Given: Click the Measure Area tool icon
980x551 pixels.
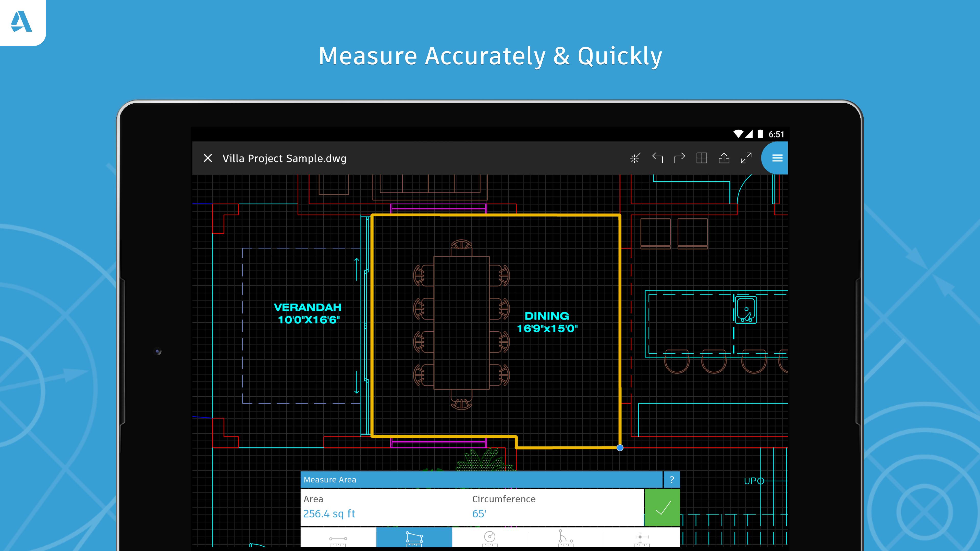Looking at the screenshot, I should coord(415,538).
